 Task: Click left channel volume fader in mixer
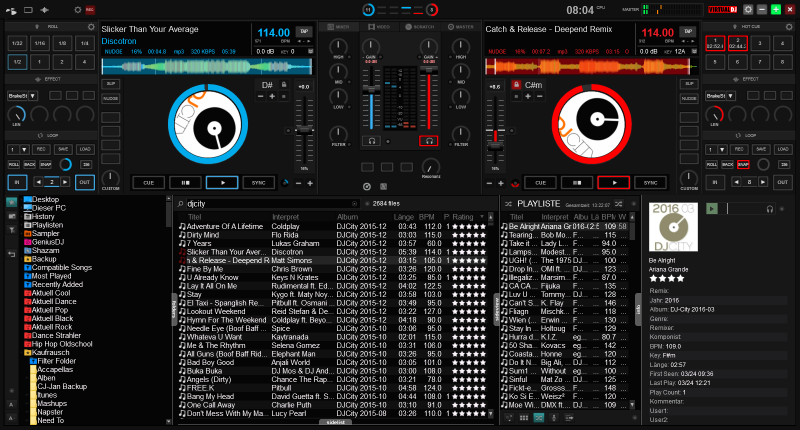[x=371, y=89]
